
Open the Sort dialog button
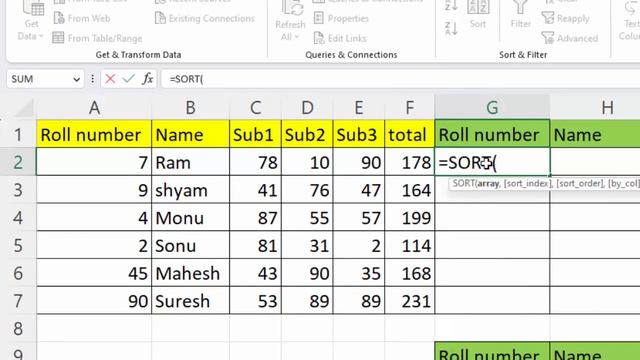pyautogui.click(x=478, y=15)
